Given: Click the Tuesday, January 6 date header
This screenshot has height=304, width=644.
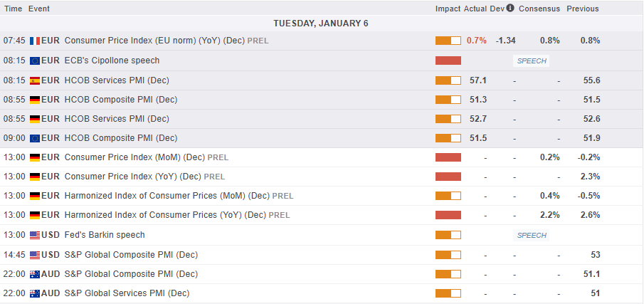Looking at the screenshot, I should (322, 23).
